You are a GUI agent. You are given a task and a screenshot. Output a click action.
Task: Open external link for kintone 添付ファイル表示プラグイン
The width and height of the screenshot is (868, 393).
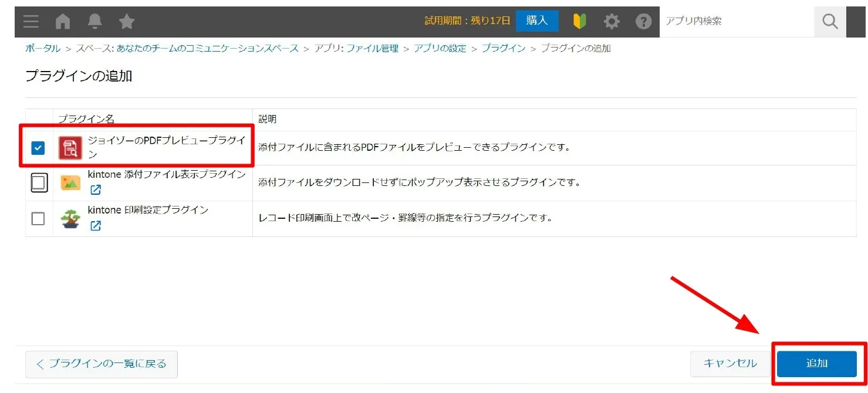coord(95,190)
